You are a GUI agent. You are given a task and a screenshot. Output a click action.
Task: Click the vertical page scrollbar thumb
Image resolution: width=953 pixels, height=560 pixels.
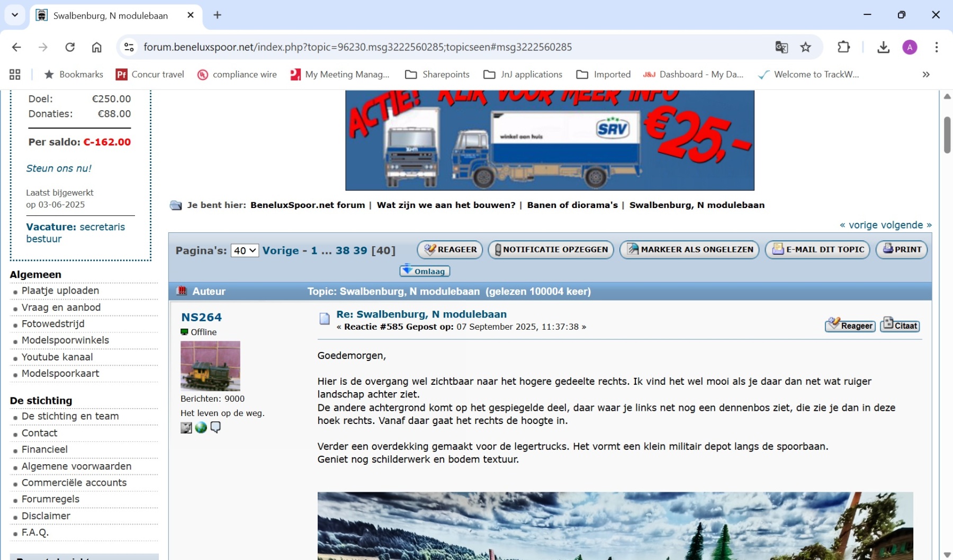tap(947, 135)
